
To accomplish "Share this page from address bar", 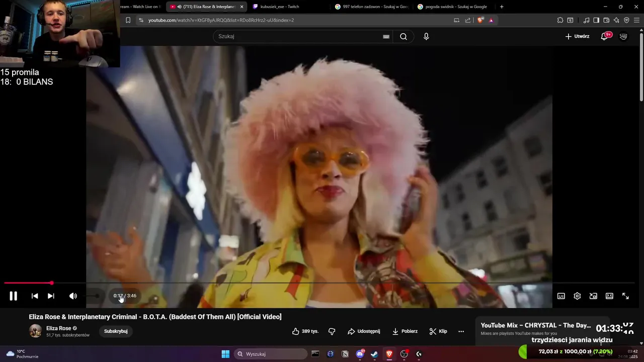I will 468,20.
